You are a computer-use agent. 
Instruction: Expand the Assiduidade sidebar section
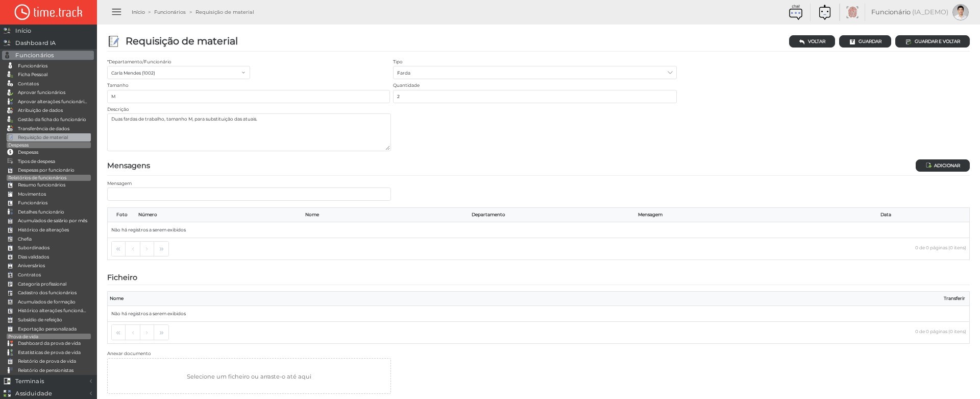[48, 393]
